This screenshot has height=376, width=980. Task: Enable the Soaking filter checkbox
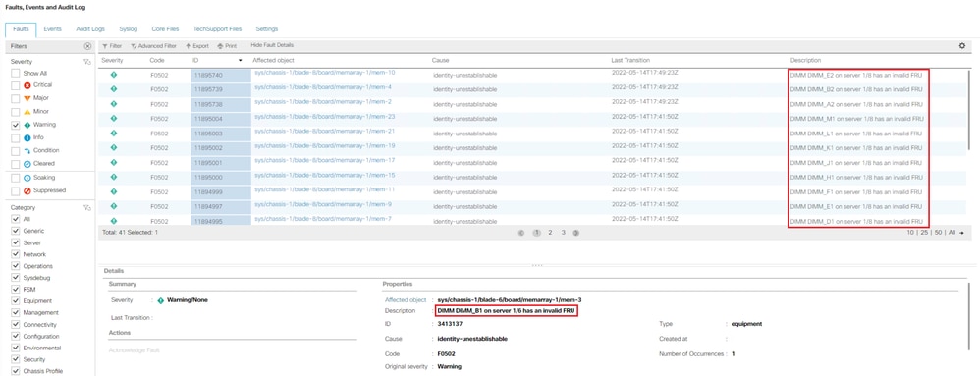(x=16, y=178)
